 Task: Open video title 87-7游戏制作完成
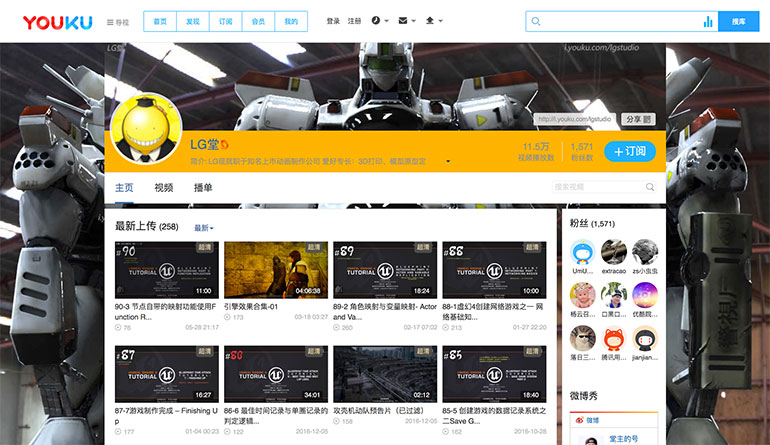pos(166,416)
